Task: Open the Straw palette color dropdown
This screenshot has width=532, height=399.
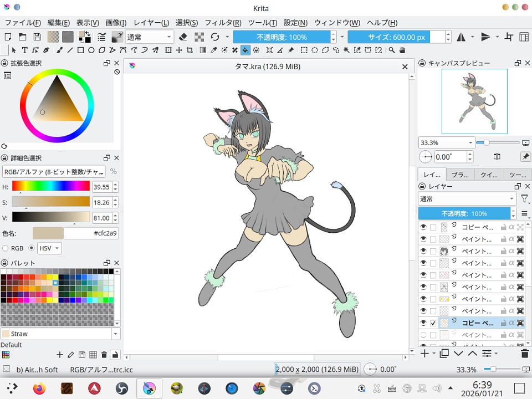Action: coord(115,334)
